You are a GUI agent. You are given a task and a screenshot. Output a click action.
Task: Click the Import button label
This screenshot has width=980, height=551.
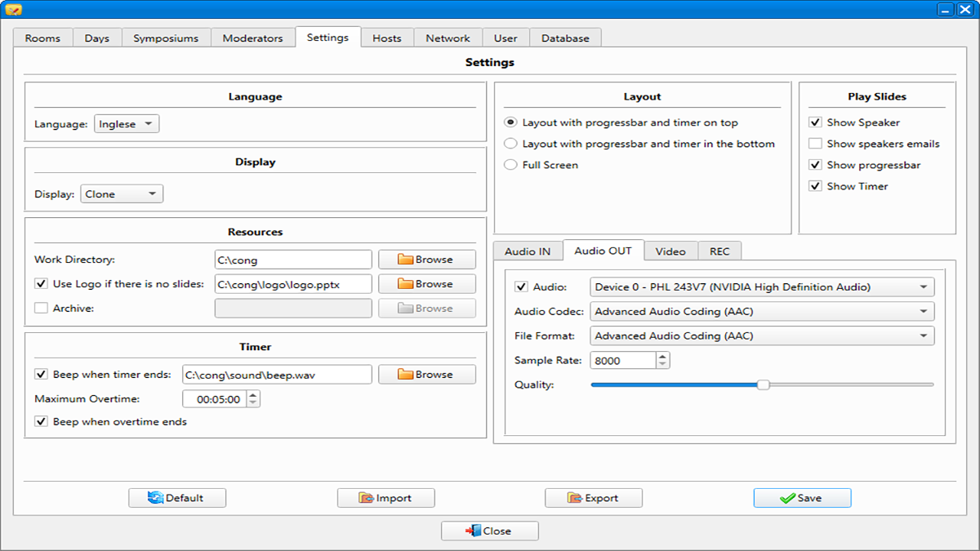[x=394, y=498]
